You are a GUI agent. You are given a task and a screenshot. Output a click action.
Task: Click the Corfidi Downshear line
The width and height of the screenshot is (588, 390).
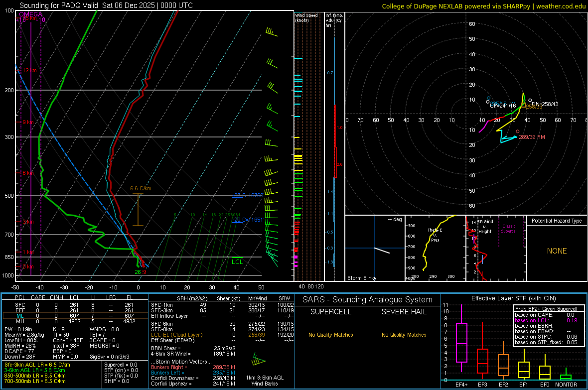pyautogui.click(x=193, y=378)
